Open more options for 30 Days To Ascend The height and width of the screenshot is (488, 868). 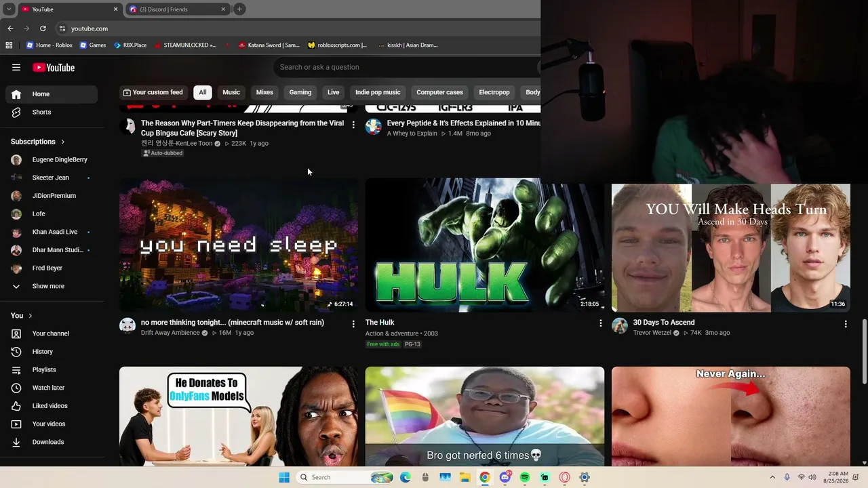(846, 324)
